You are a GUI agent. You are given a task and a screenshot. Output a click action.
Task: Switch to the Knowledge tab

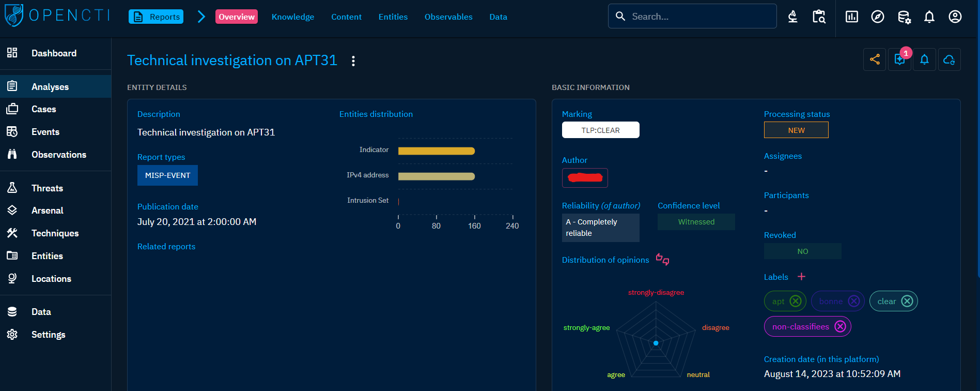[292, 17]
